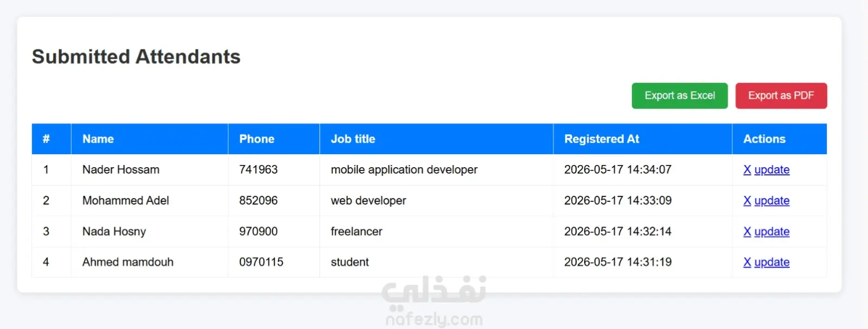868x329 pixels.
Task: Select the mobile application developer cell
Action: click(x=437, y=170)
